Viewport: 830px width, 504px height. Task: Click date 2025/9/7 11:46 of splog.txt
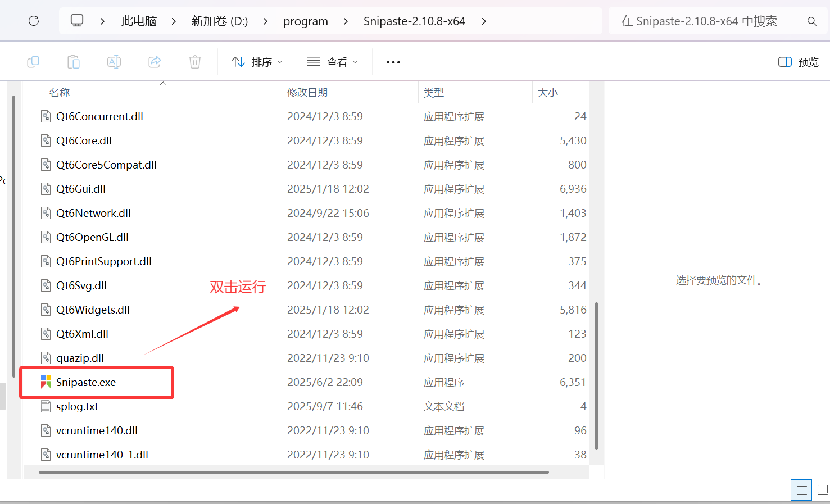click(x=325, y=406)
